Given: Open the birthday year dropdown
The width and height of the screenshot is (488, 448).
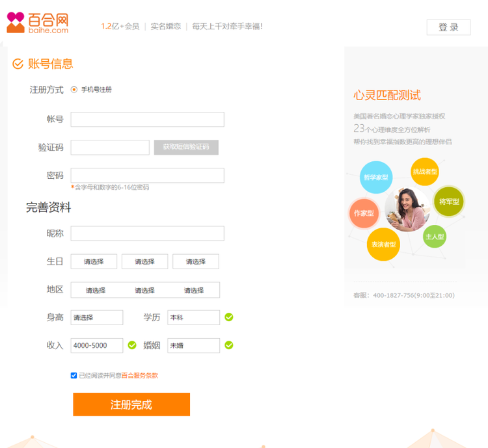Looking at the screenshot, I should pos(94,261).
